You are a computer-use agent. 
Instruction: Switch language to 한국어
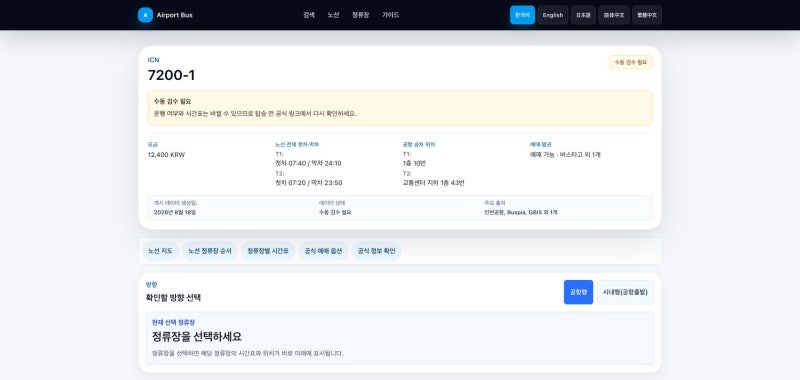522,15
